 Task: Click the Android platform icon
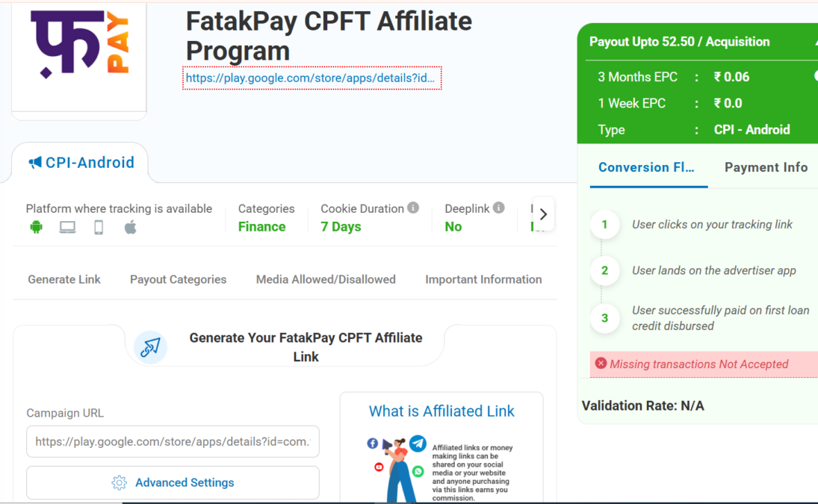(x=36, y=228)
